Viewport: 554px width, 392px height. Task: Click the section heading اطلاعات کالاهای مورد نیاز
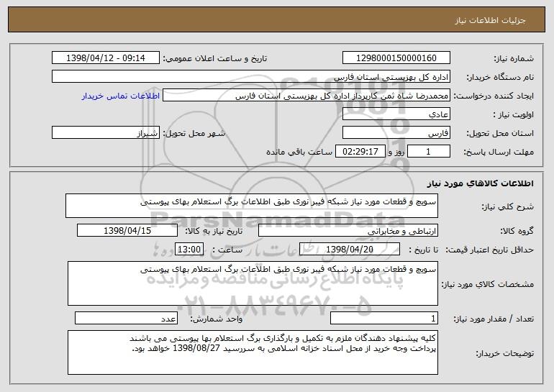pyautogui.click(x=480, y=183)
